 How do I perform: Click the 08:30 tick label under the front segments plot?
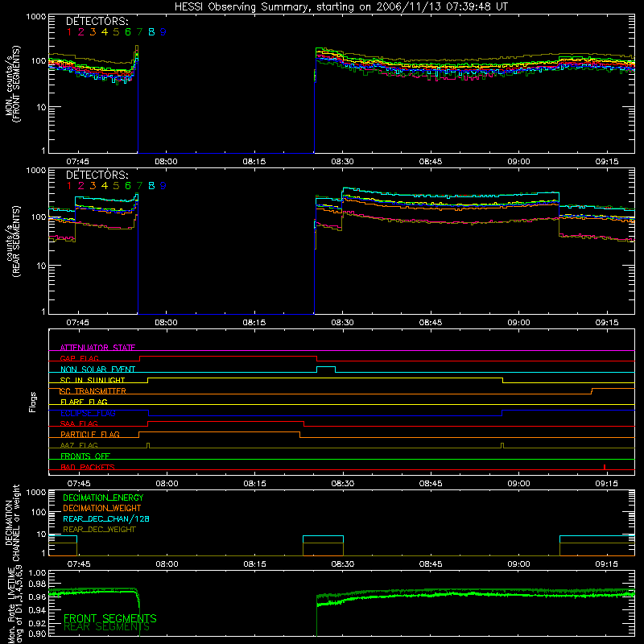click(343, 162)
